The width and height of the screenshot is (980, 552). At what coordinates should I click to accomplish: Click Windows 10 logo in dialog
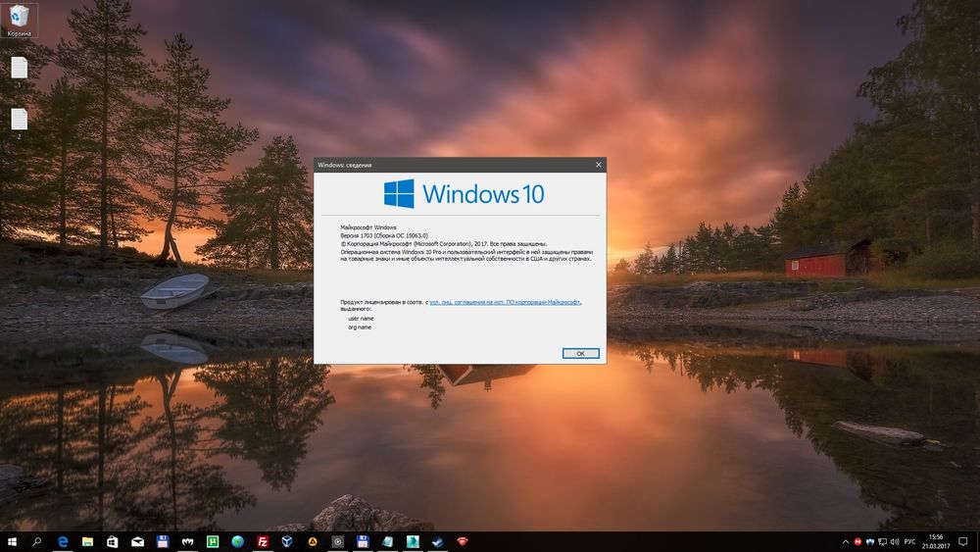pyautogui.click(x=464, y=194)
